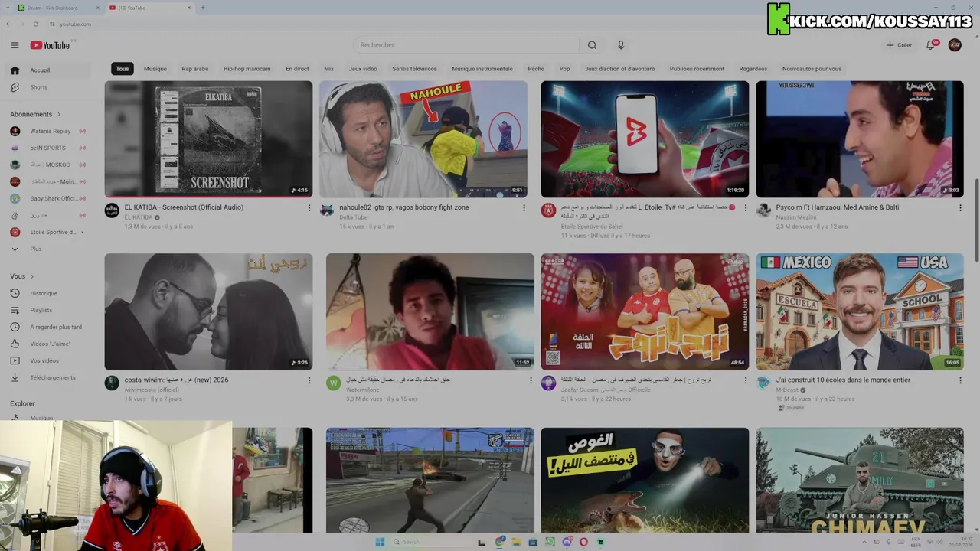Open Playlists in the sidebar
The image size is (980, 551).
pyautogui.click(x=48, y=310)
